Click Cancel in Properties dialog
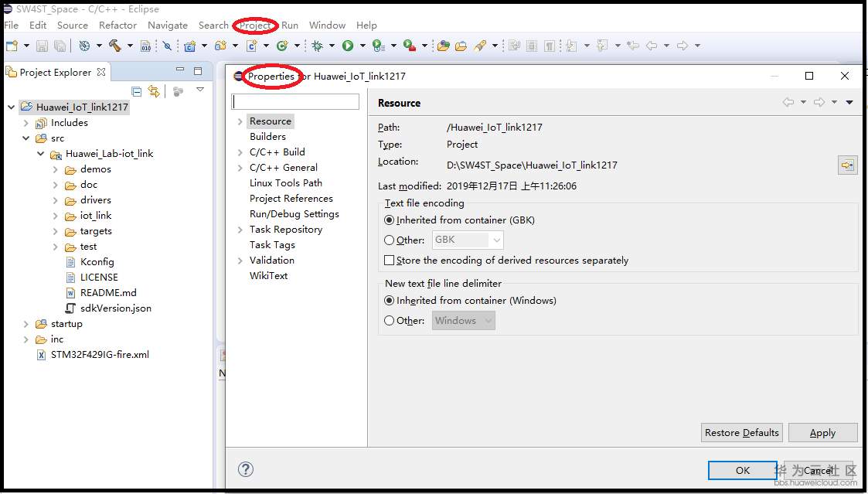 pyautogui.click(x=819, y=470)
